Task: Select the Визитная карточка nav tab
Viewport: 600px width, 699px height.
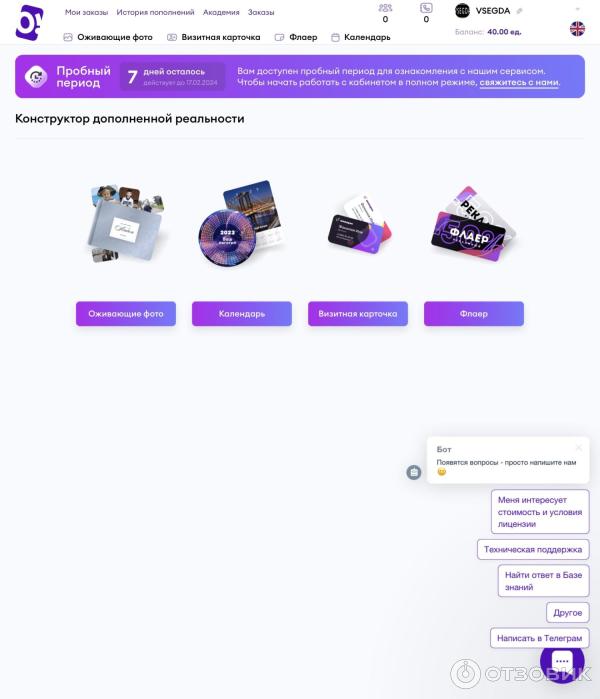Action: (214, 37)
